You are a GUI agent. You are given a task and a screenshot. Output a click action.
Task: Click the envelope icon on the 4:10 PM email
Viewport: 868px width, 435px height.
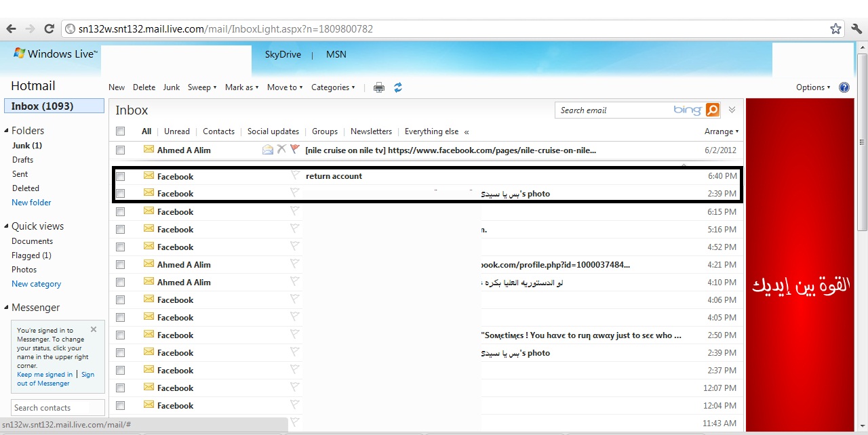pos(149,282)
